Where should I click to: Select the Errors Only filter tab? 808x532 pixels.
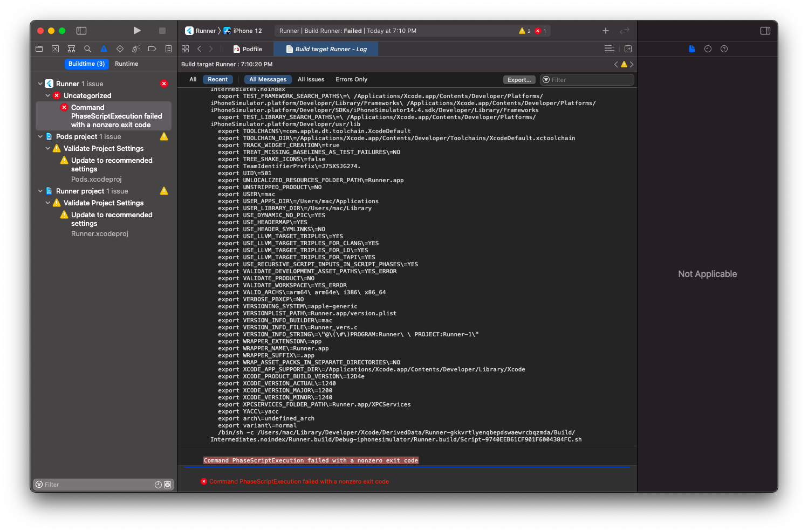click(x=351, y=80)
